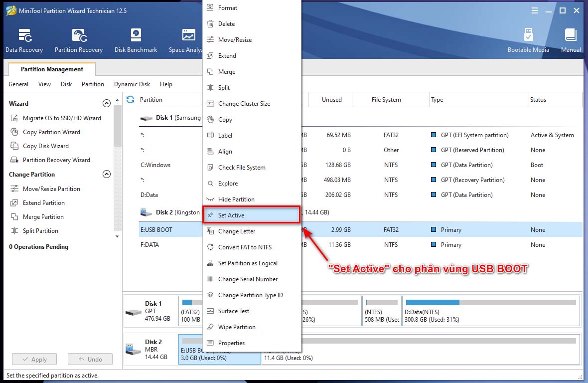Choose Set Active from the context menu

251,215
